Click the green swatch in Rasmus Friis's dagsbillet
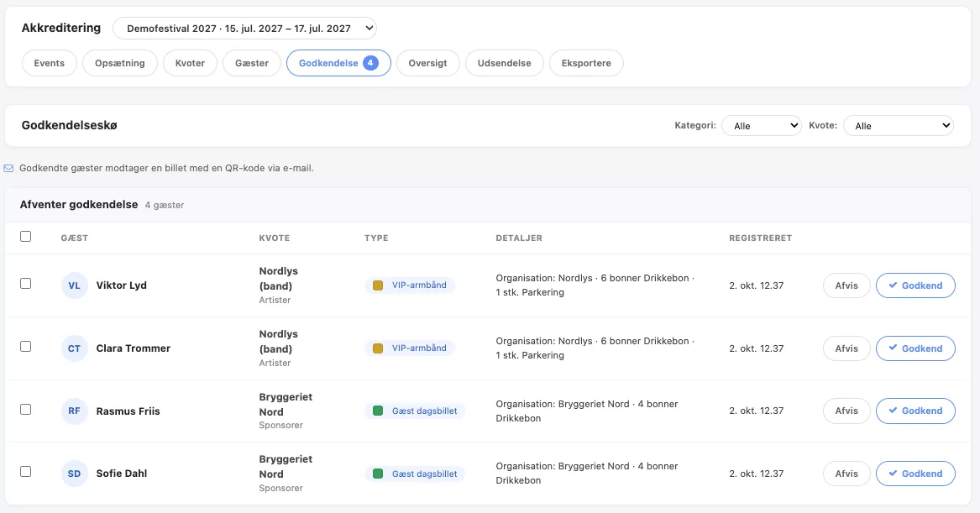The width and height of the screenshot is (980, 513). (x=378, y=411)
